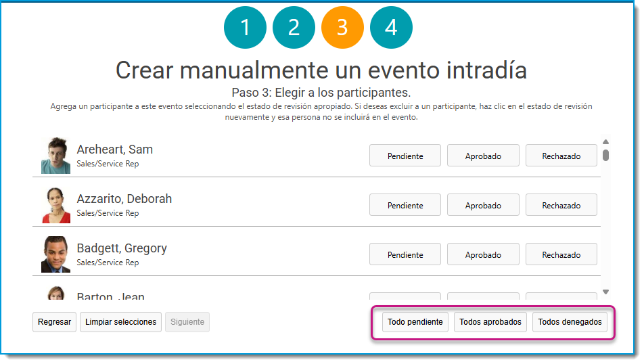Set Areheart, Sam to Rechazado
644x364 pixels.
pos(561,156)
